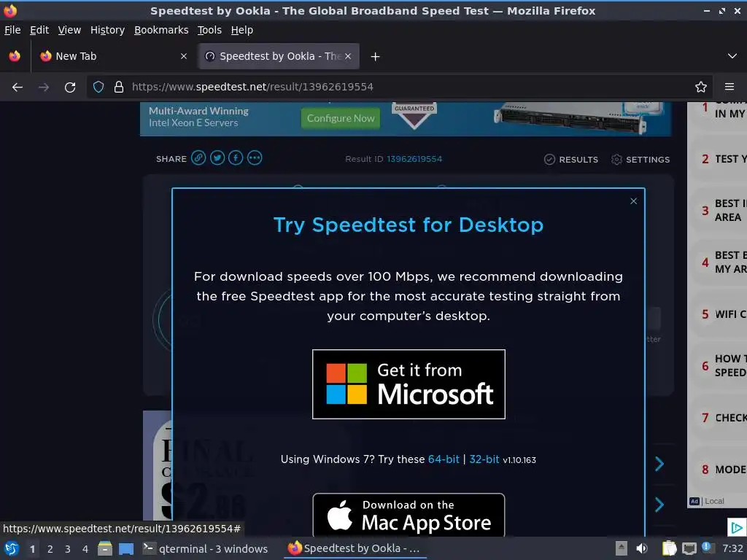Image resolution: width=747 pixels, height=560 pixels.
Task: Open the Bookmarks menu
Action: [x=161, y=30]
